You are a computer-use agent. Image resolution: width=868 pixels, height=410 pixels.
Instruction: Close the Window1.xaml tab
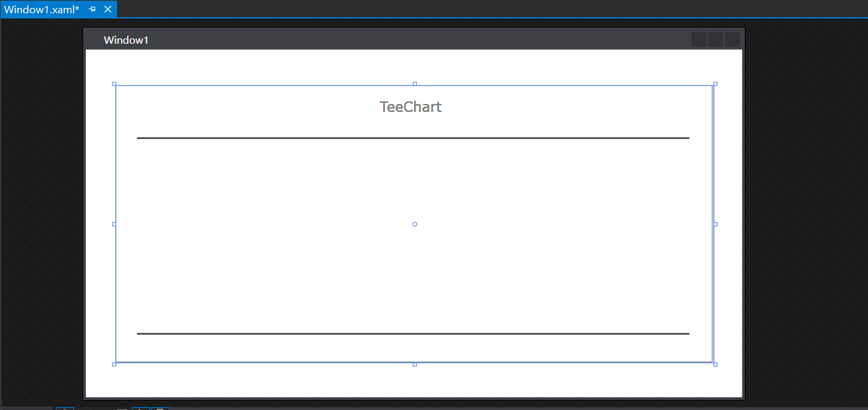(108, 9)
